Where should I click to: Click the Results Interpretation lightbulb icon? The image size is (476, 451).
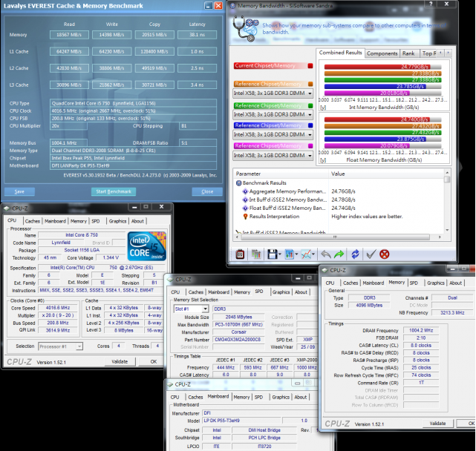point(245,217)
